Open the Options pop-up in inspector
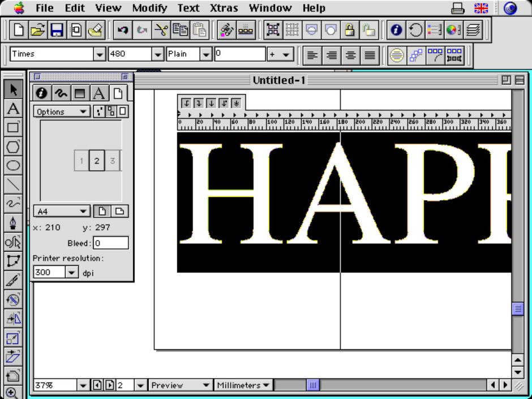This screenshot has width=532, height=399. click(62, 111)
